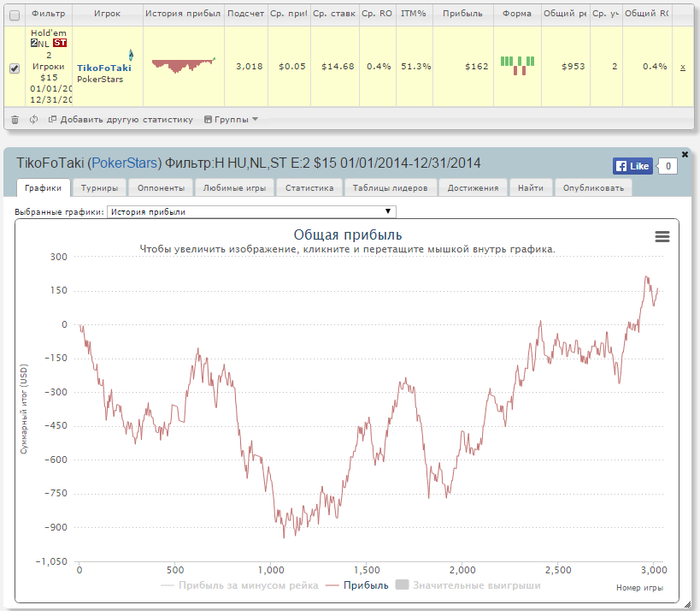The image size is (700, 611).
Task: Open the Достижения tab
Action: pyautogui.click(x=473, y=188)
